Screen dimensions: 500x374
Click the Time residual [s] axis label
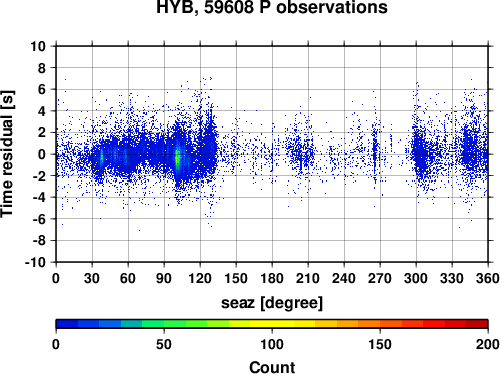coord(7,154)
